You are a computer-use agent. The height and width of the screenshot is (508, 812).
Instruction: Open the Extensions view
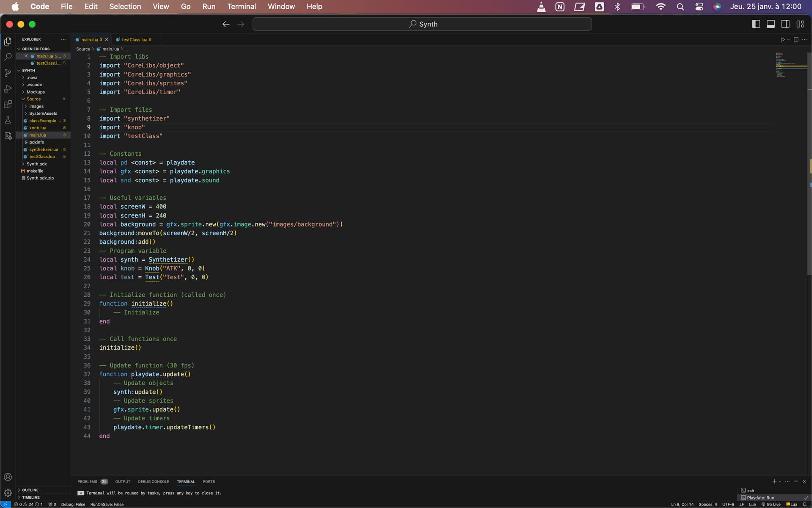[x=8, y=105]
